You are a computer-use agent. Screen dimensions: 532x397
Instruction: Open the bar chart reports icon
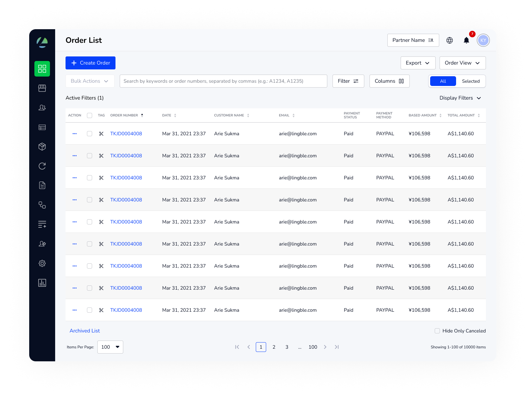(x=42, y=283)
